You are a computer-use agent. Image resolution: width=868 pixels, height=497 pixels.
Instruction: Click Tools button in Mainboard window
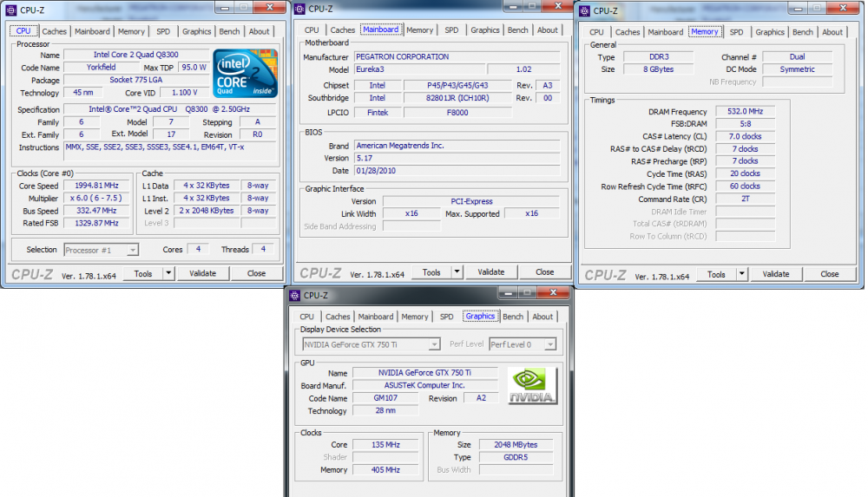click(431, 271)
